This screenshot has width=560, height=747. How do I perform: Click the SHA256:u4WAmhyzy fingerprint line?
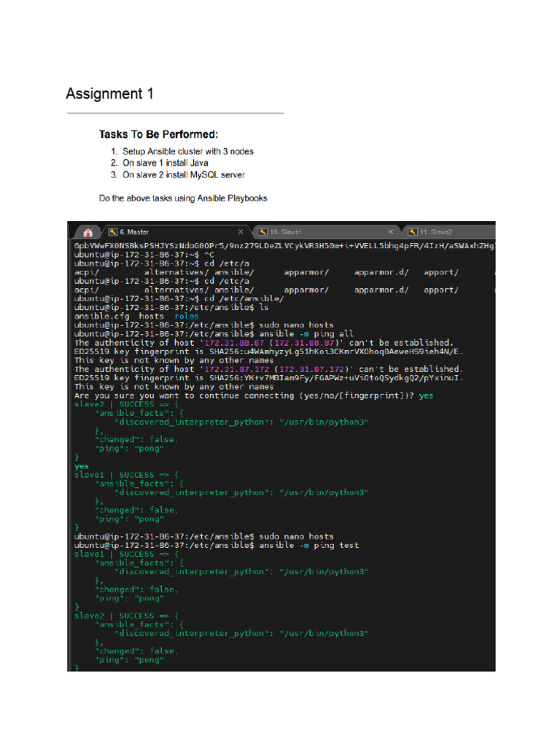coord(268,352)
